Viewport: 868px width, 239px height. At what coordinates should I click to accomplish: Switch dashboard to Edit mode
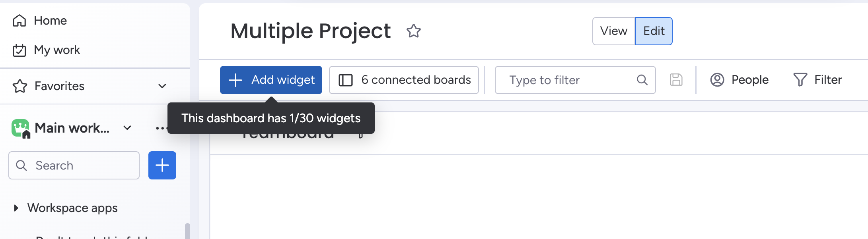pos(654,31)
